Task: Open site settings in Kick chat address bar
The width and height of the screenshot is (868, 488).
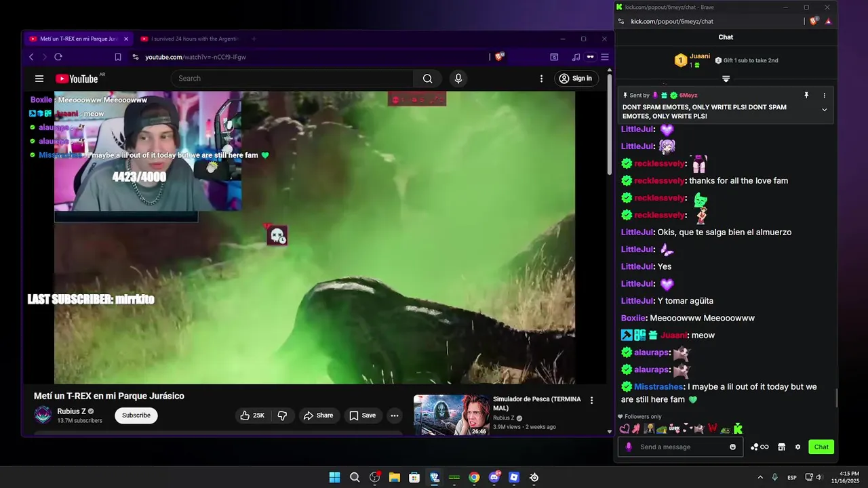Action: click(621, 22)
